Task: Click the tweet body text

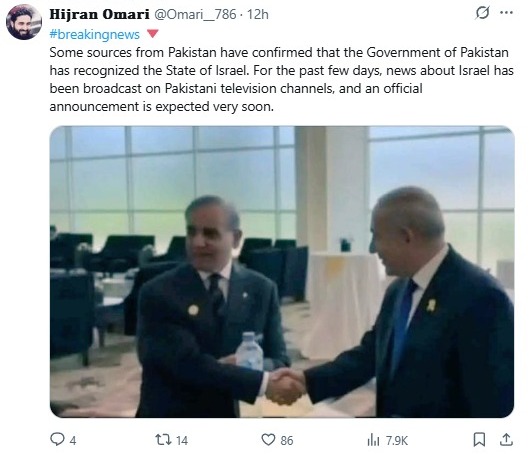Action: pyautogui.click(x=281, y=80)
